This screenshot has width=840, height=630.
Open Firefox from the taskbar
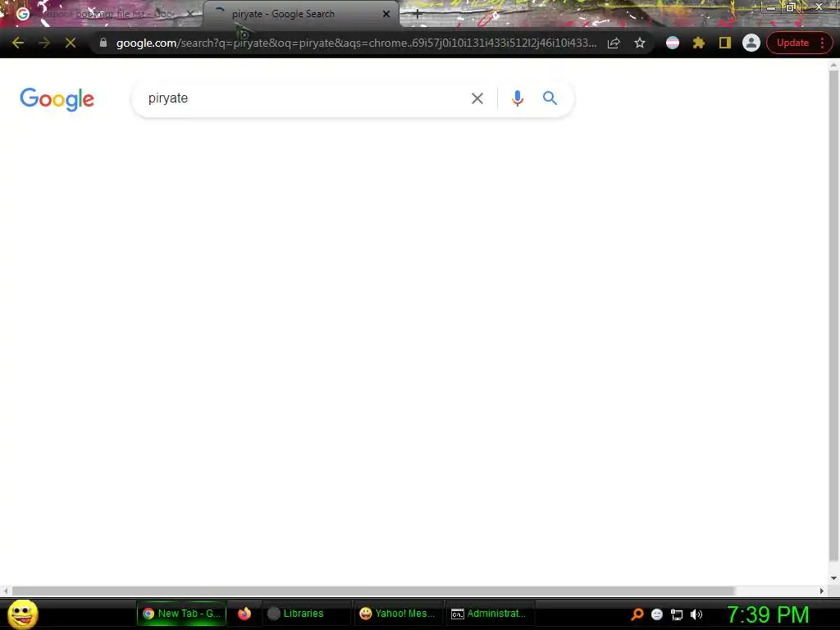coord(244,614)
